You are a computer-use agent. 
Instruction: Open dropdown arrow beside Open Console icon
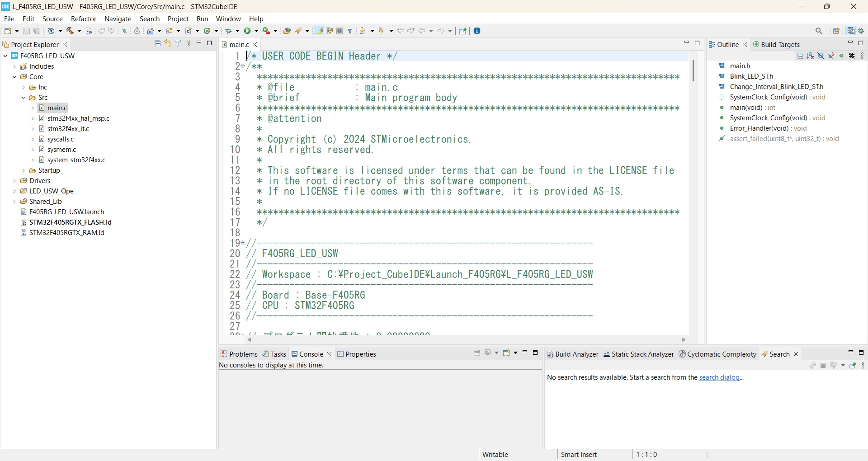(x=515, y=353)
